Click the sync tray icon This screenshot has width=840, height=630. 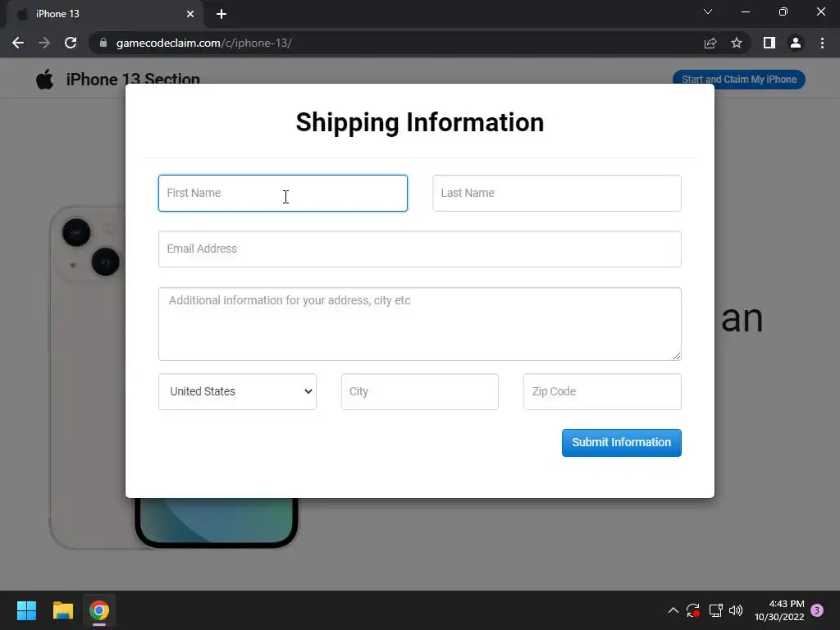pyautogui.click(x=692, y=610)
